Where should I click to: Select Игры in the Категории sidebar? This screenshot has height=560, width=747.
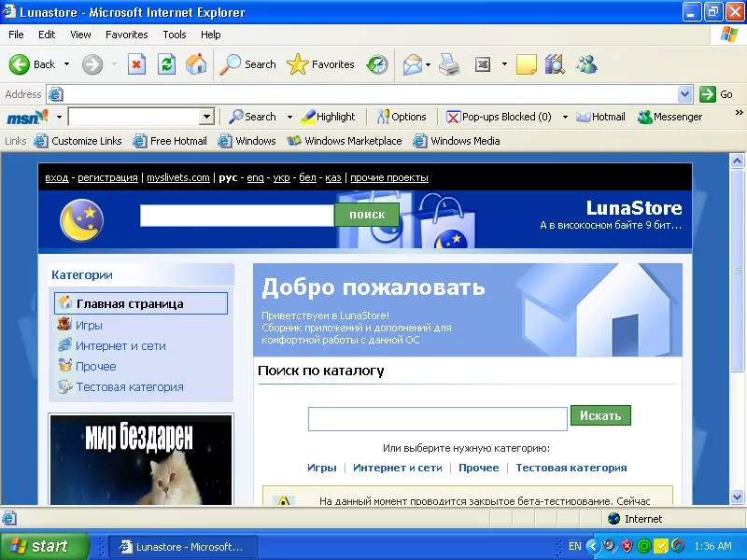tap(89, 325)
